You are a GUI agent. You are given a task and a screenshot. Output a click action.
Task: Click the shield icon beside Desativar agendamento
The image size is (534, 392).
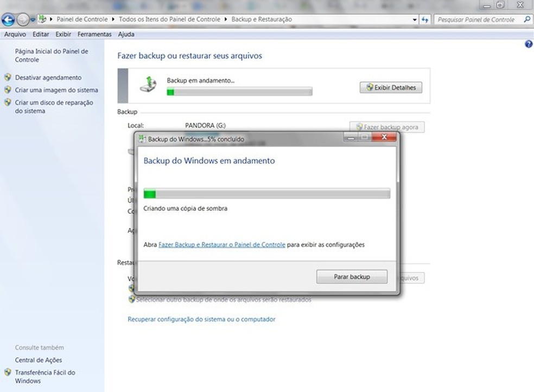coord(8,77)
